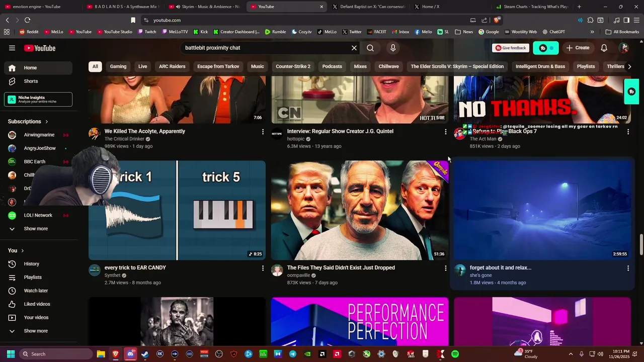The height and width of the screenshot is (362, 644).
Task: Click the YouTube logo
Action: click(40, 48)
